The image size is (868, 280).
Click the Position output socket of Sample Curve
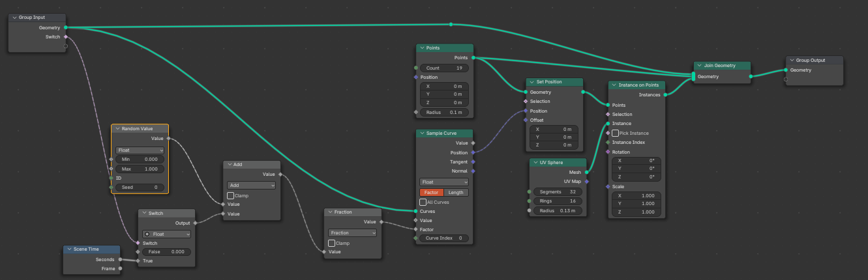(473, 152)
